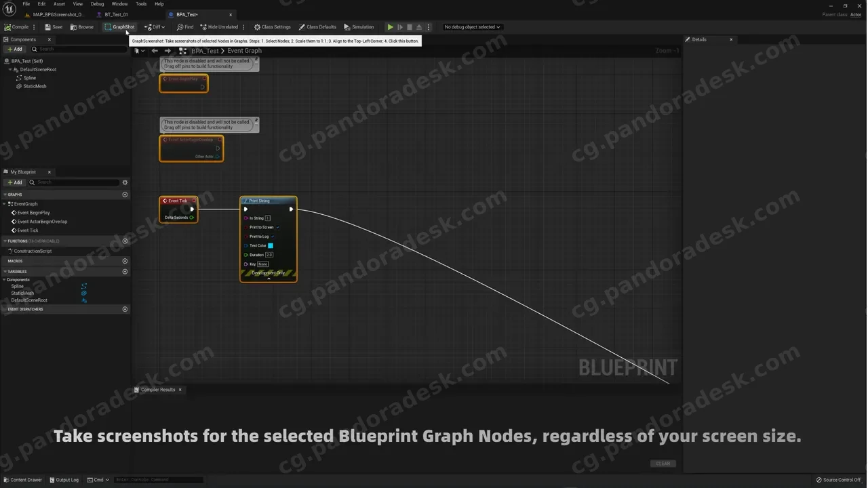
Task: Switch to the BT_Test_01 tab
Action: tap(116, 14)
